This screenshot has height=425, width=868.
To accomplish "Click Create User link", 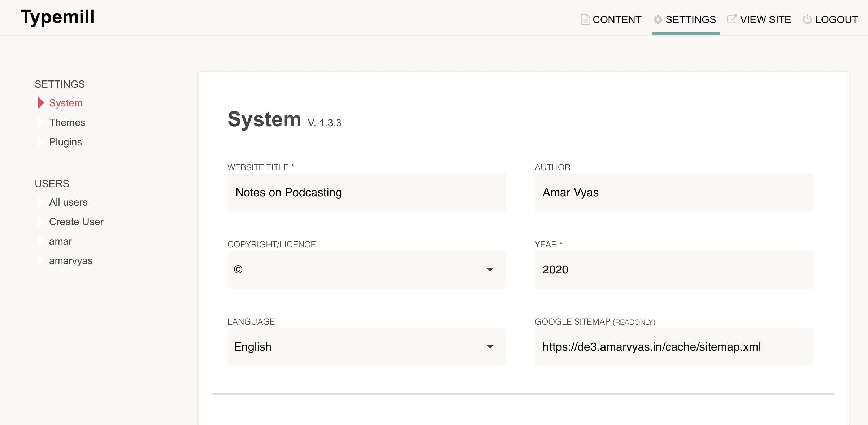I will click(76, 222).
